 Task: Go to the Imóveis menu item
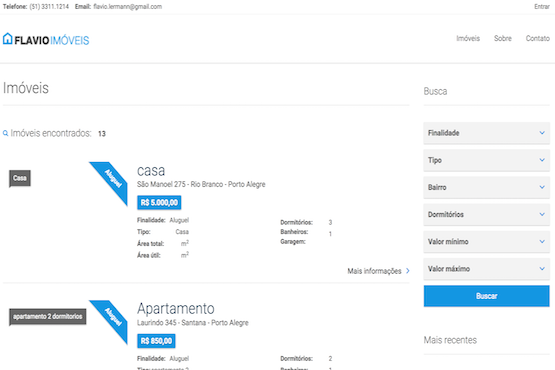pos(468,38)
